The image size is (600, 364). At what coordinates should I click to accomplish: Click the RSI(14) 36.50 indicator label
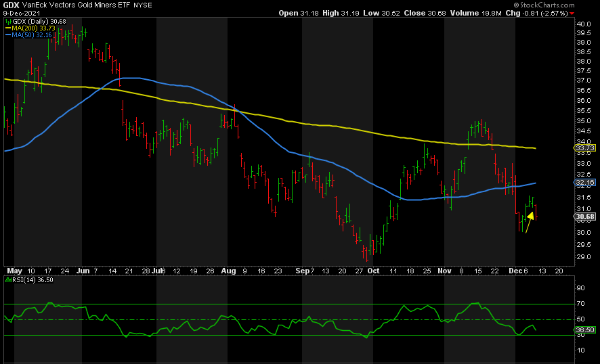33,280
